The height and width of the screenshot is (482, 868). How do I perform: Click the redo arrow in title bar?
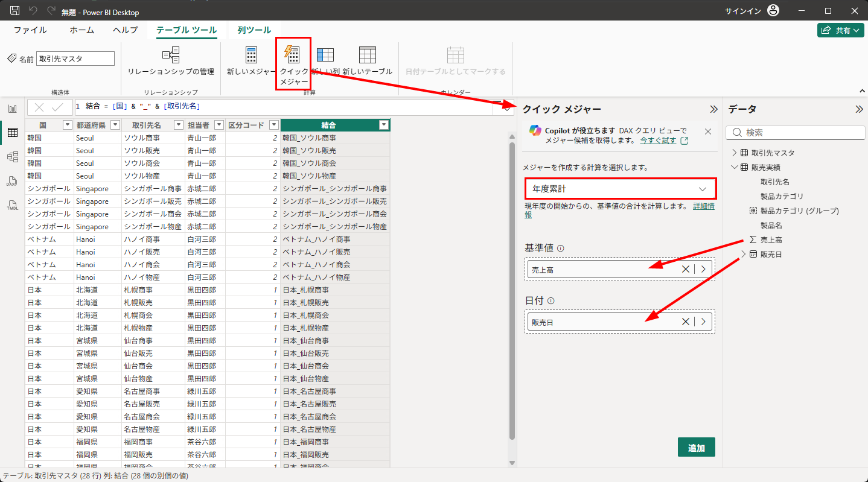51,11
